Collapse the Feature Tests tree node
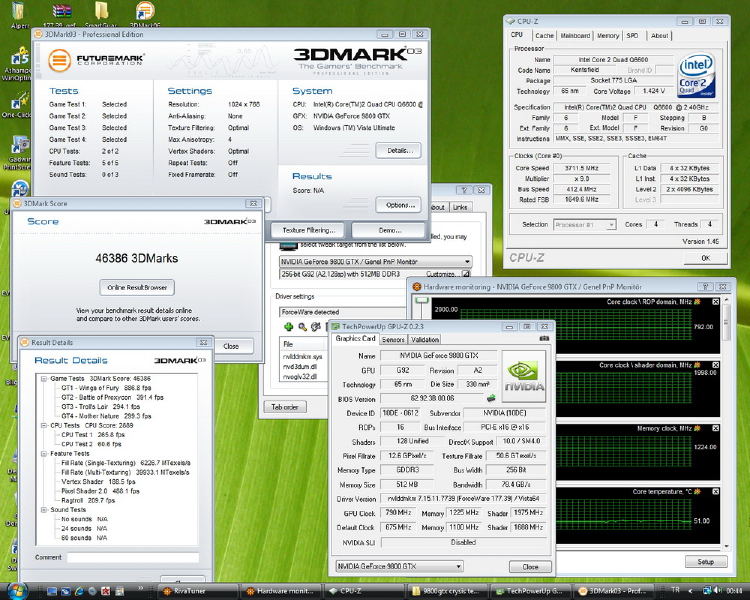The height and width of the screenshot is (600, 750). 44,454
